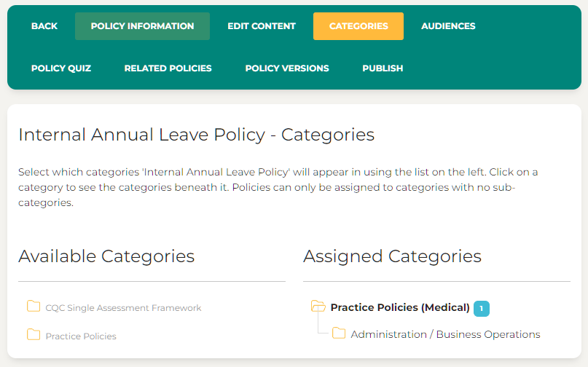
Task: Expand the CQC Single Assessment Framework category
Action: tap(123, 308)
